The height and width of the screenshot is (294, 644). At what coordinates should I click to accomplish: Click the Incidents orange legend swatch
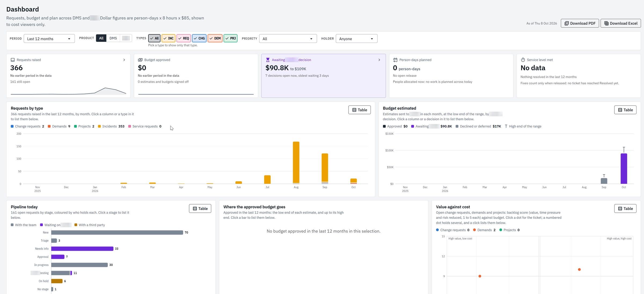pos(99,126)
